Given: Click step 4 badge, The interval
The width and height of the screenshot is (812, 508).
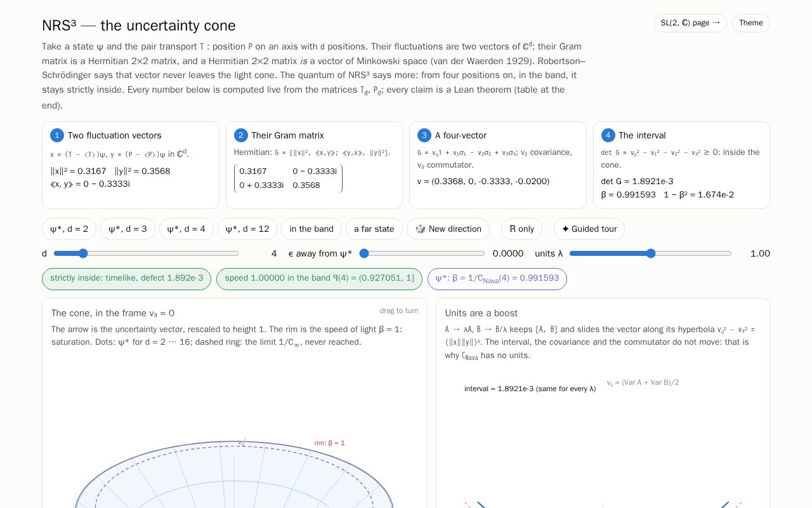Looking at the screenshot, I should tap(608, 135).
